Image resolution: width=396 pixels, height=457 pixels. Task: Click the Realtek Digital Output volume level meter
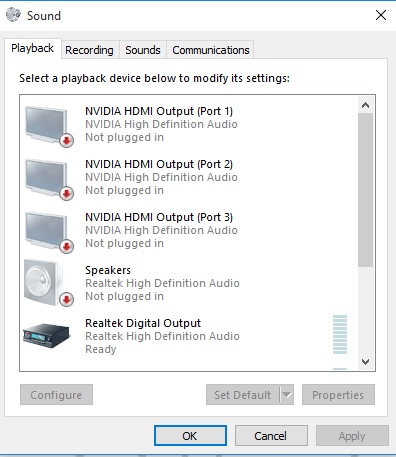[x=340, y=334]
